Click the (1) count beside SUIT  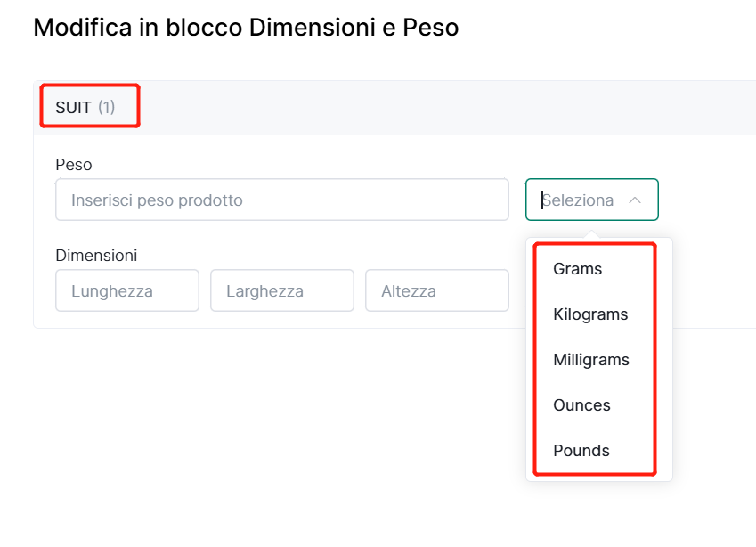[107, 108]
